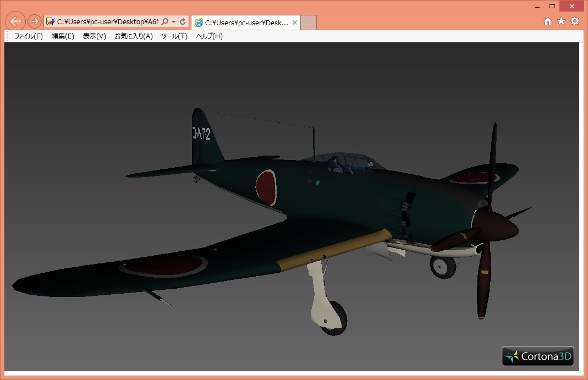The height and width of the screenshot is (380, 588).
Task: Click the page icon in address bar
Action: [x=51, y=22]
